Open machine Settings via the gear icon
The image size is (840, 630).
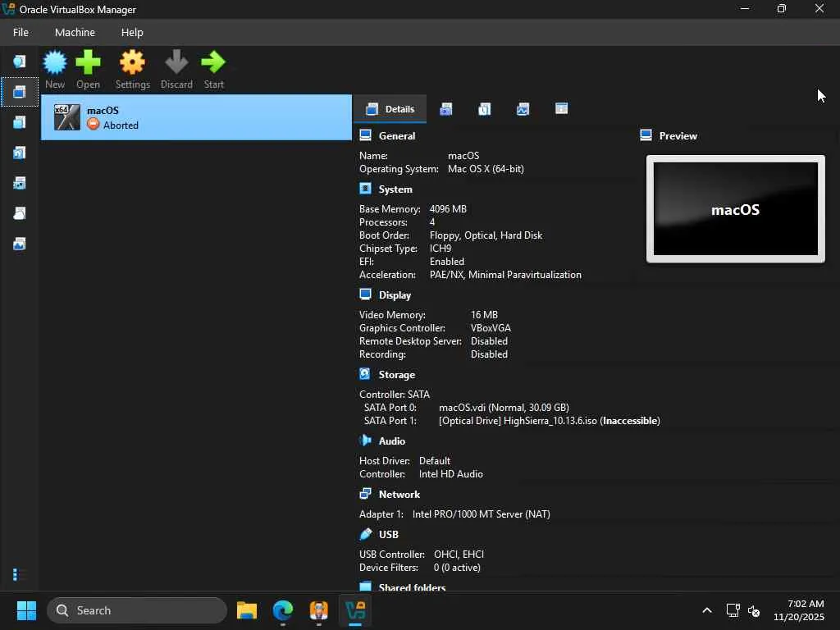tap(132, 62)
